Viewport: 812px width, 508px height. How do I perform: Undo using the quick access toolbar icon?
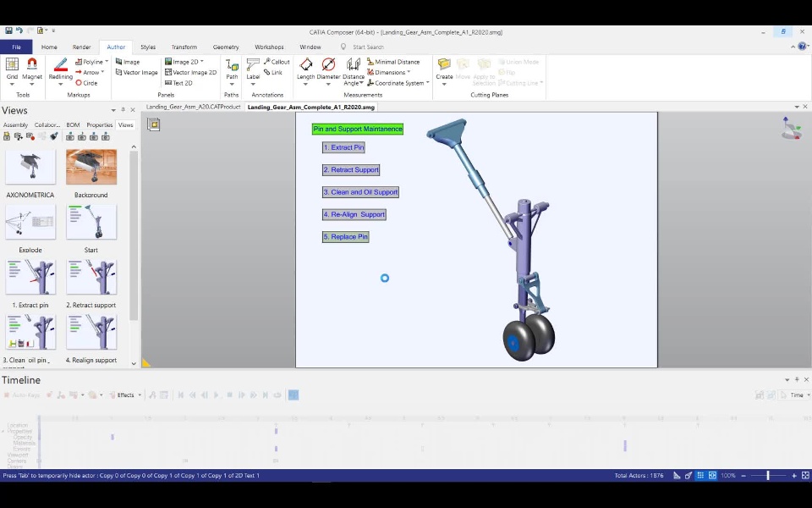tap(19, 31)
